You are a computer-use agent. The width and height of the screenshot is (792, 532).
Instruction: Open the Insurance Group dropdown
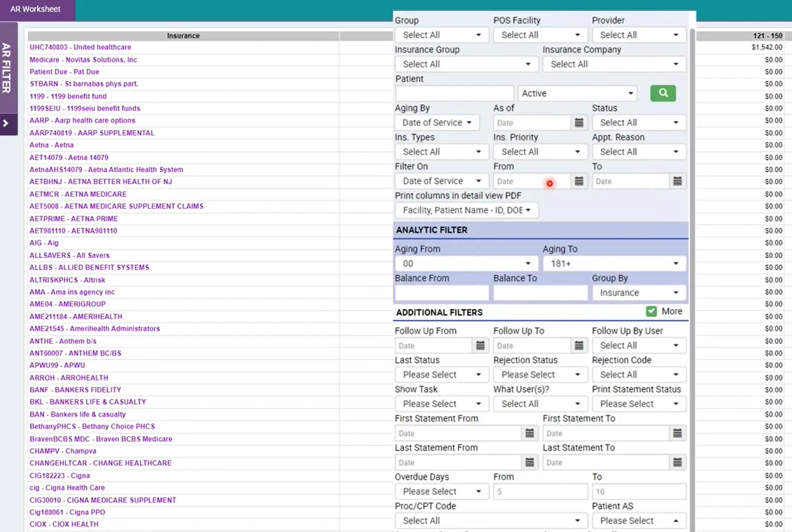[466, 64]
